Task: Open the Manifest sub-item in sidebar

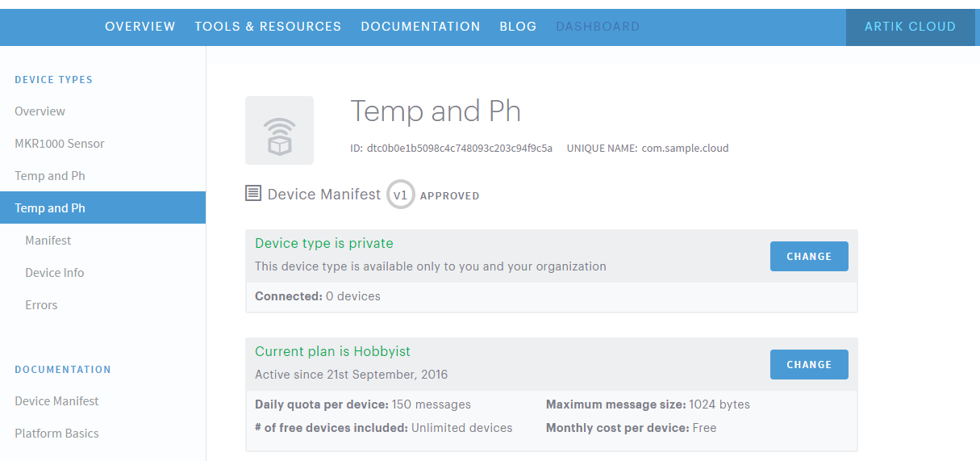Action: [48, 241]
